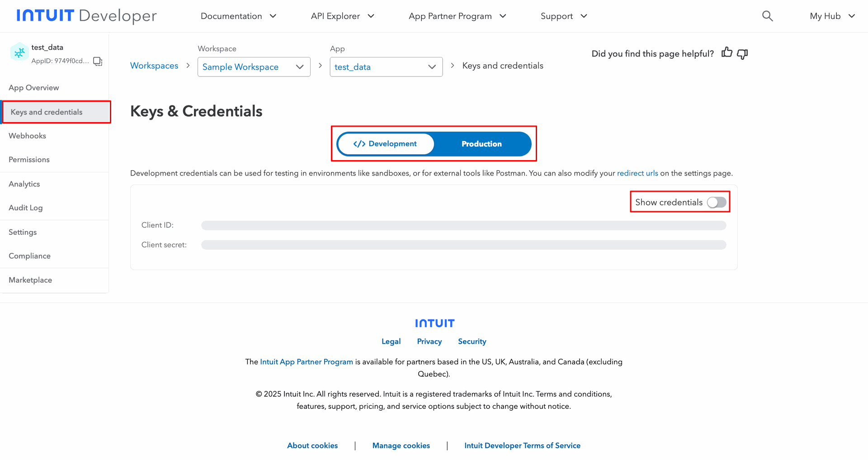Click the test_data app avatar icon
Viewport: 868px width, 460px height.
[x=19, y=53]
